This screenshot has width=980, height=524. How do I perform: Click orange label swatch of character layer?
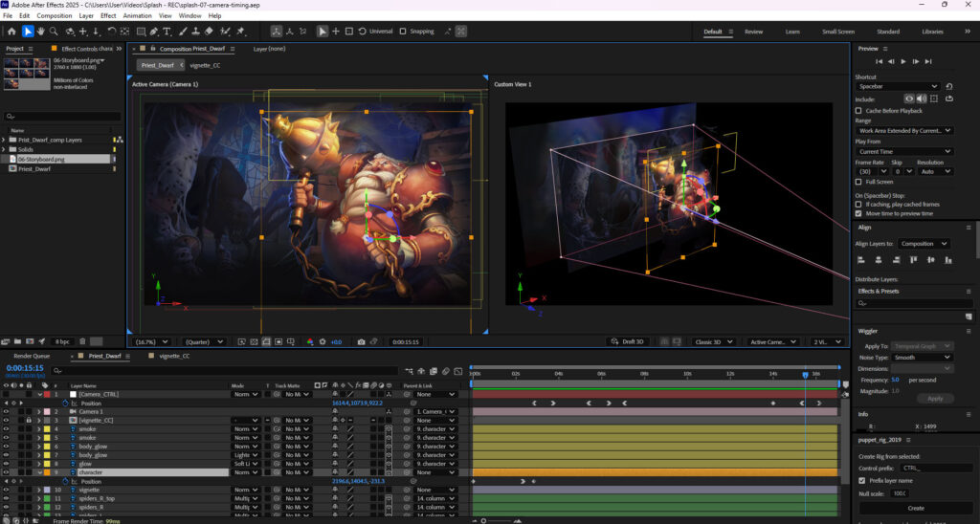47,472
